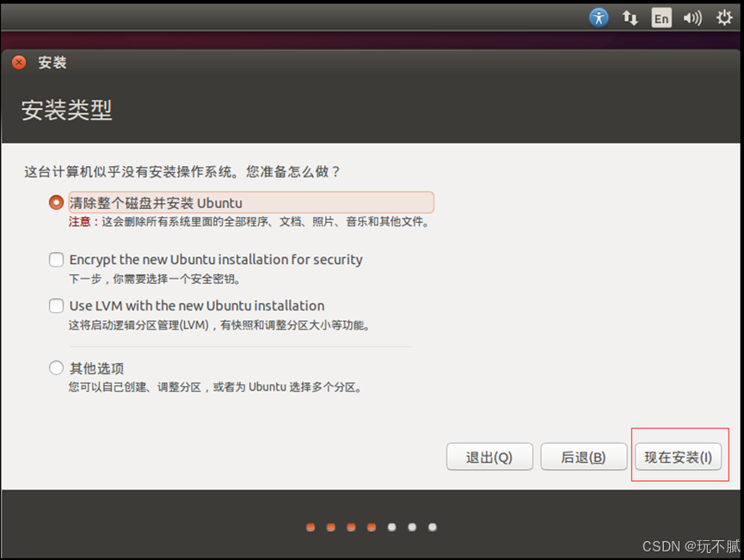Close the 安装 installer window
744x560 pixels.
19,62
